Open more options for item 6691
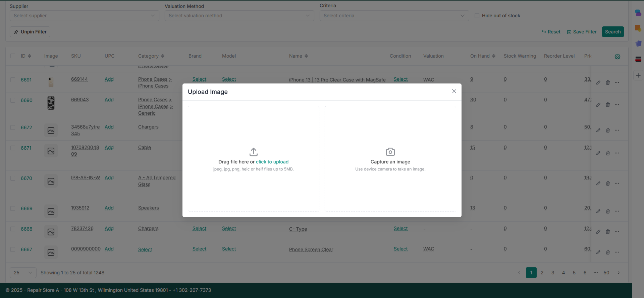This screenshot has width=644, height=298. pos(617,83)
